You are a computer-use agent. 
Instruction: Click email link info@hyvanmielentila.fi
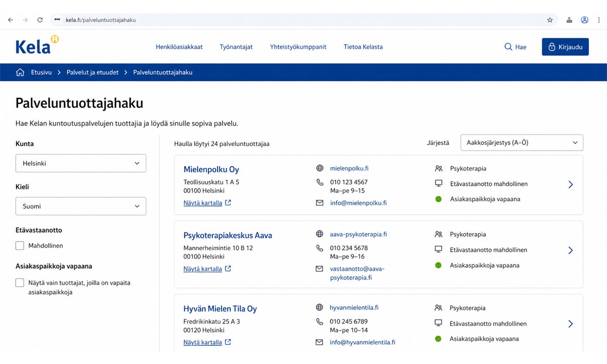[363, 342]
